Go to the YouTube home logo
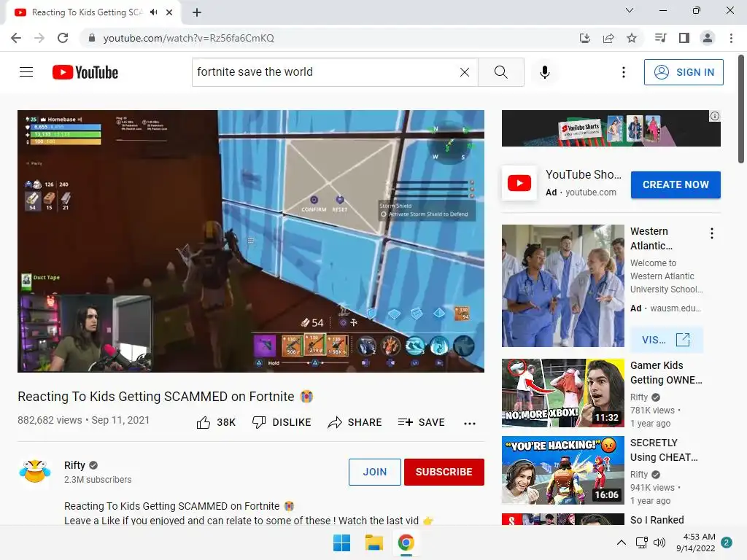Screen dimensions: 747x560 tap(85, 72)
